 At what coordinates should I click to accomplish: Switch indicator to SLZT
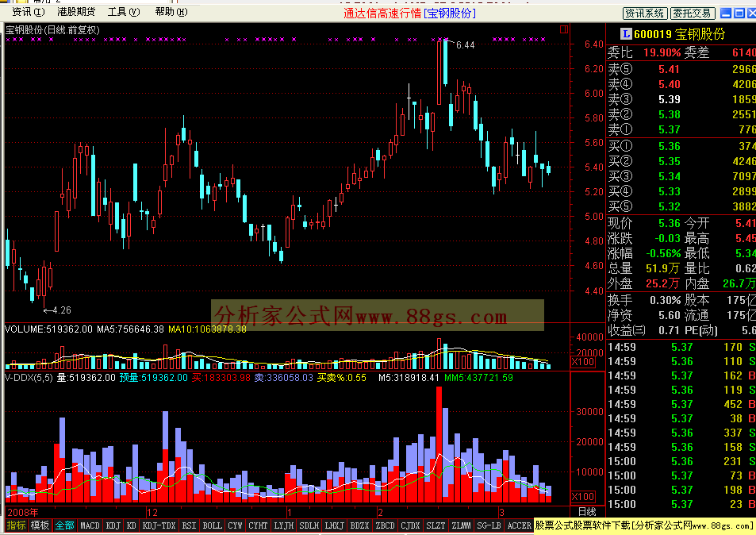click(436, 525)
